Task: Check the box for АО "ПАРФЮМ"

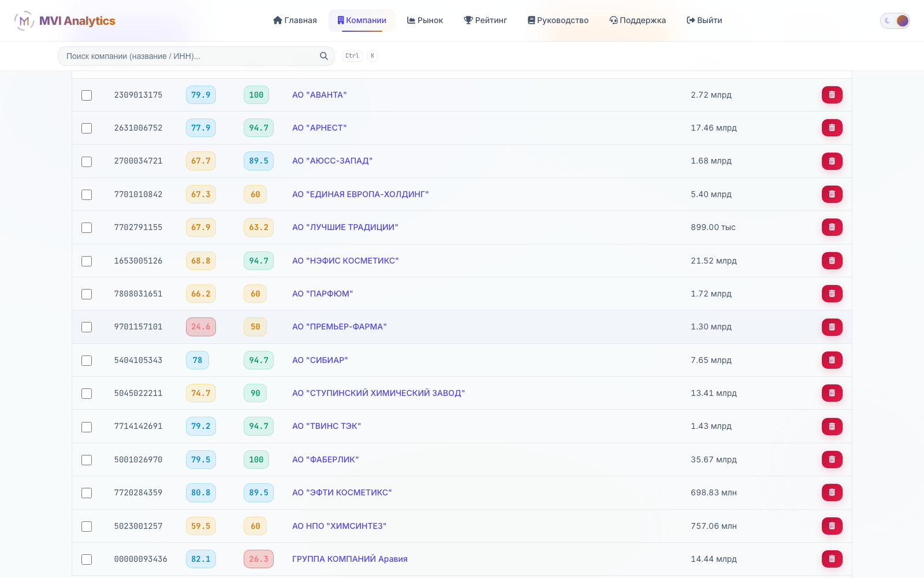Action: tap(87, 294)
